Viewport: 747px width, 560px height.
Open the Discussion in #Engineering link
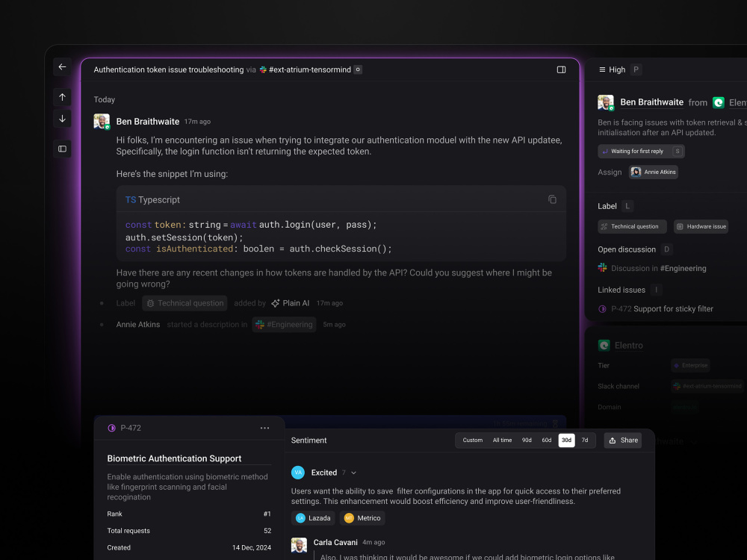(658, 269)
